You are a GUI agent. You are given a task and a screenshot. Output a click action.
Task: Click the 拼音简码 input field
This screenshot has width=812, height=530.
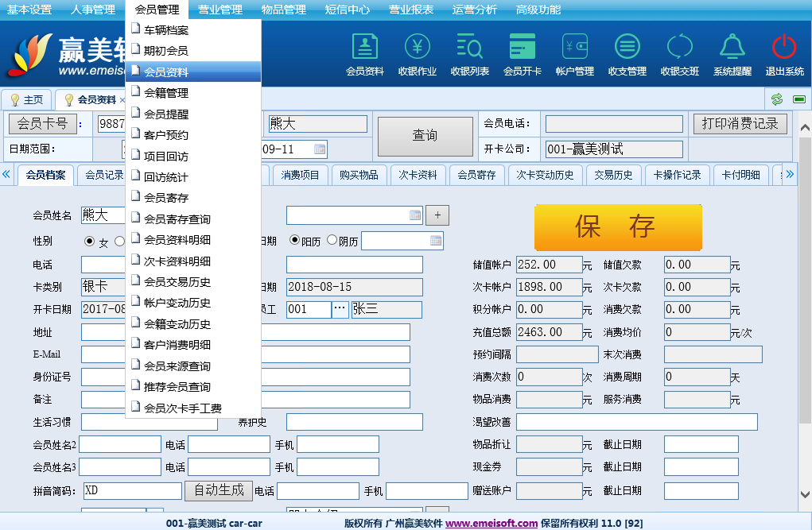[131, 491]
